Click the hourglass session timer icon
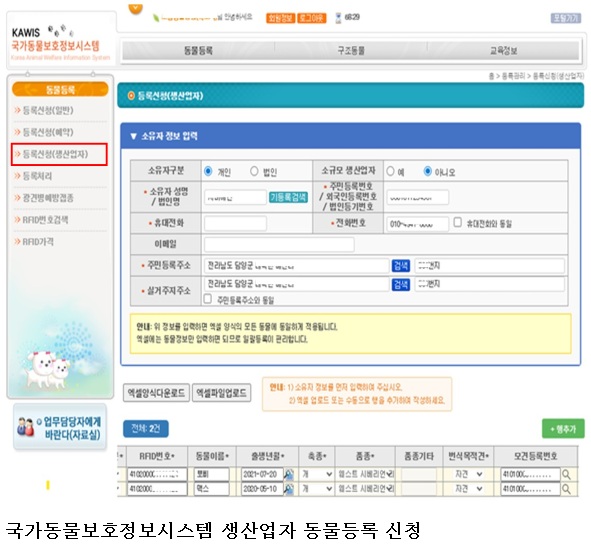Viewport: 591px width, 555px height. [x=338, y=18]
